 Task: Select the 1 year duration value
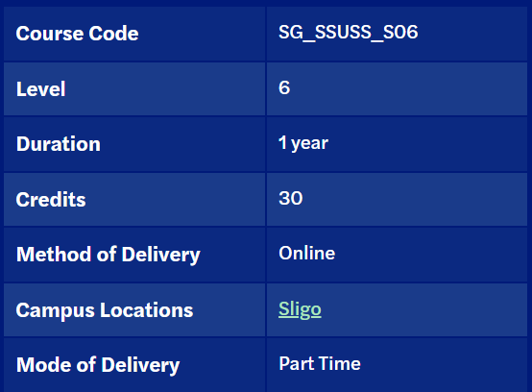[303, 143]
